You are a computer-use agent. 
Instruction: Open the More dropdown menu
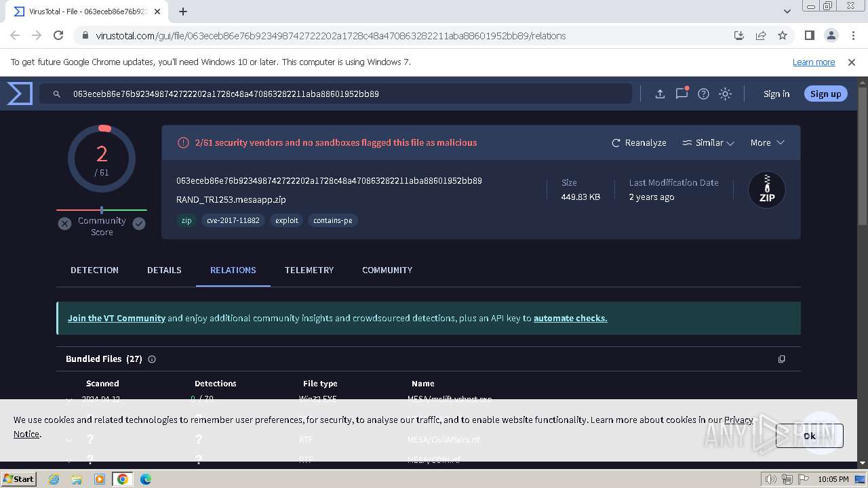click(767, 143)
